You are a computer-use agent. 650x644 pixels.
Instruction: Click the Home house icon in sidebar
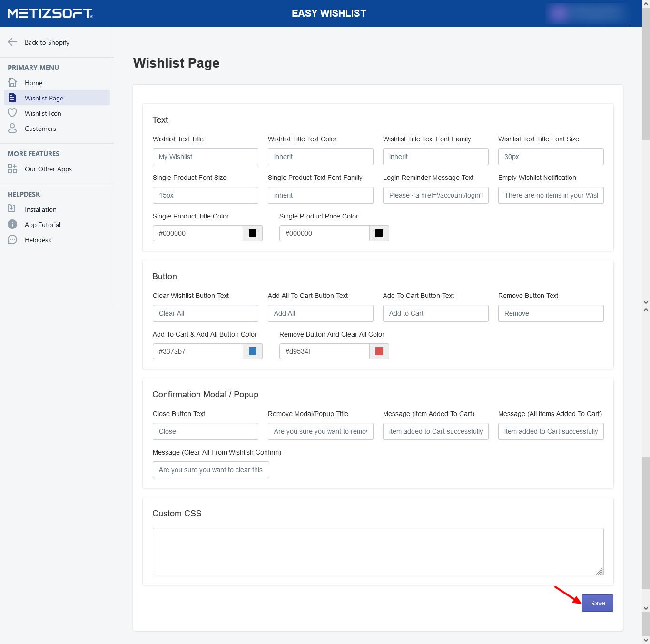(12, 82)
